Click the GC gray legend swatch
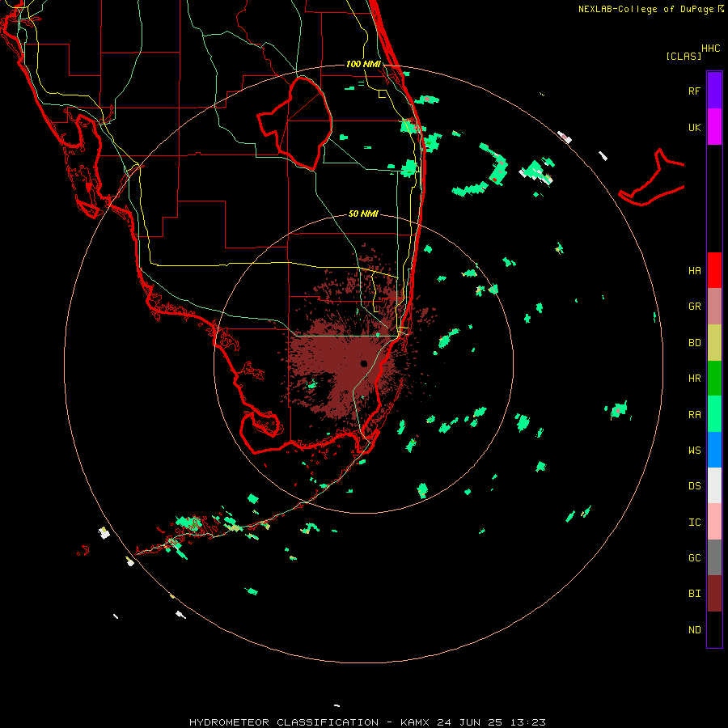 pyautogui.click(x=714, y=557)
